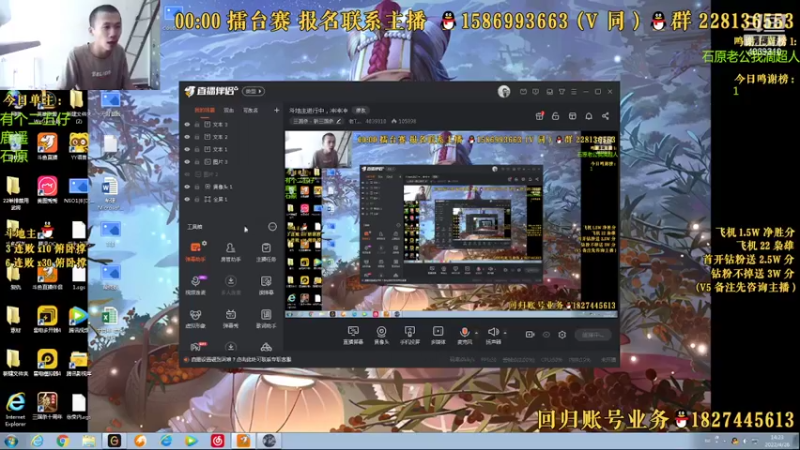The height and width of the screenshot is (450, 800).
Task: Expand microphone options arrow
Action: point(477,333)
